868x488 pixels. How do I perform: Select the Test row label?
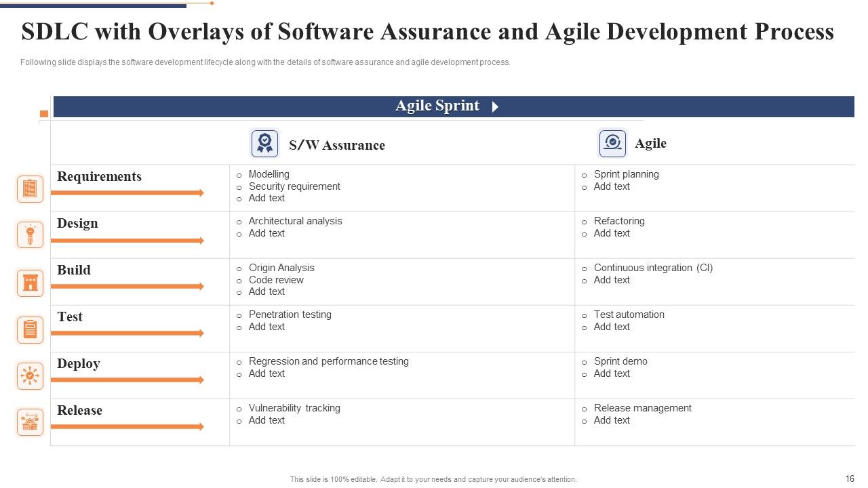tap(70, 317)
